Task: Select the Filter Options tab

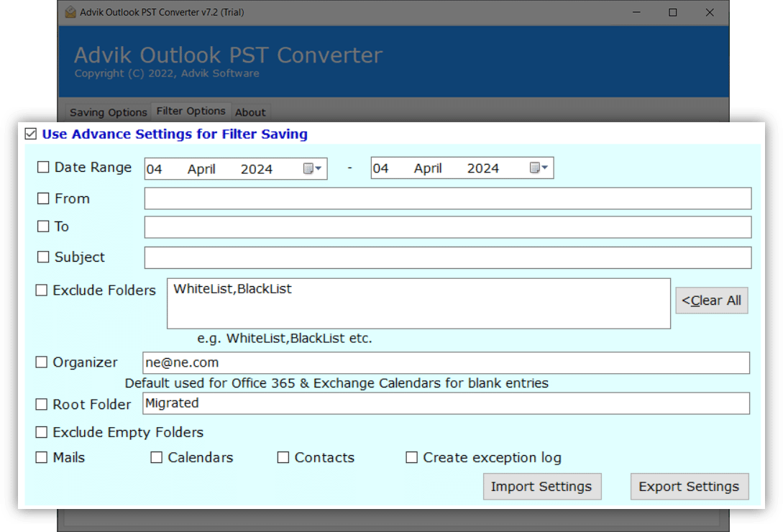Action: click(191, 111)
